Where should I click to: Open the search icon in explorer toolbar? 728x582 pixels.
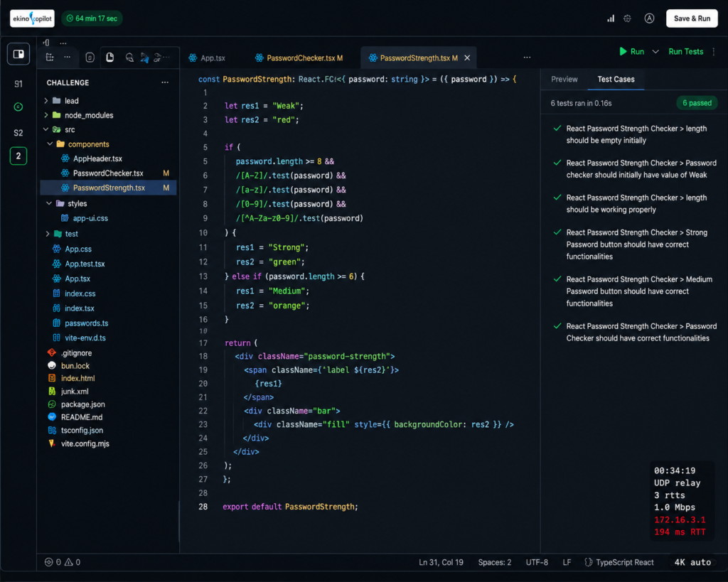pyautogui.click(x=129, y=58)
